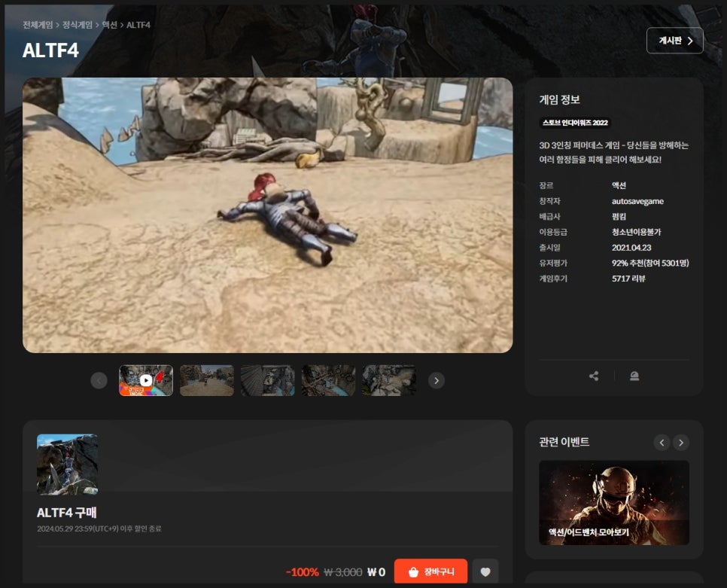Click the age rating 청소년이용불가
Viewport: 727px width, 588px height.
click(636, 232)
